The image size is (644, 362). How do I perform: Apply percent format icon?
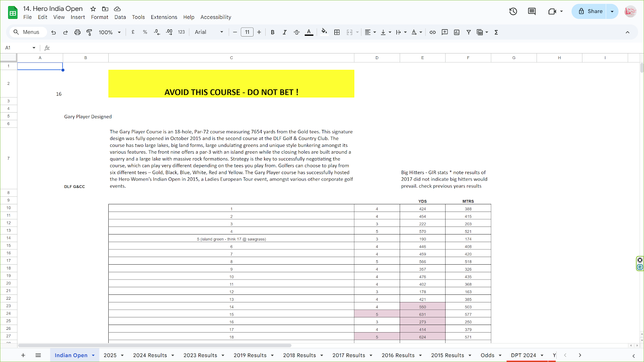coord(145,32)
